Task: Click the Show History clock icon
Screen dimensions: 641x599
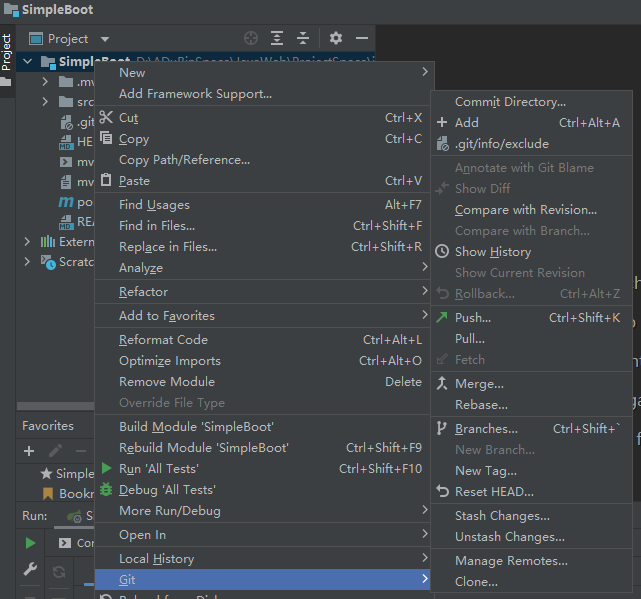Action: 442,251
